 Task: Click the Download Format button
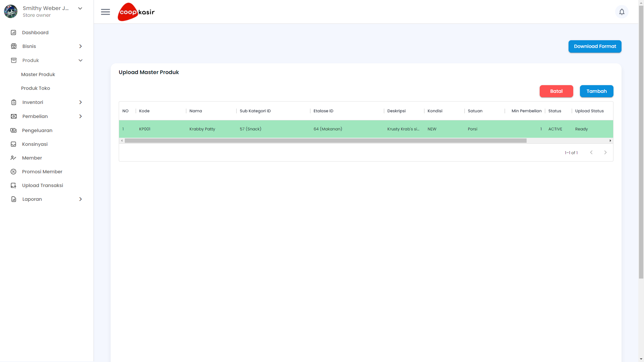pyautogui.click(x=595, y=46)
